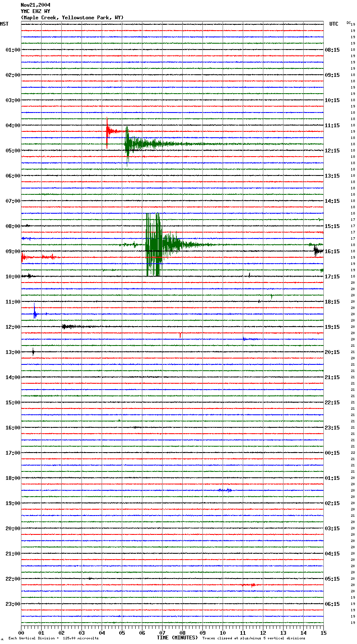The height and width of the screenshot is (644, 357).
Task: Select the station code YMC EHZ WY
Action: click(36, 11)
